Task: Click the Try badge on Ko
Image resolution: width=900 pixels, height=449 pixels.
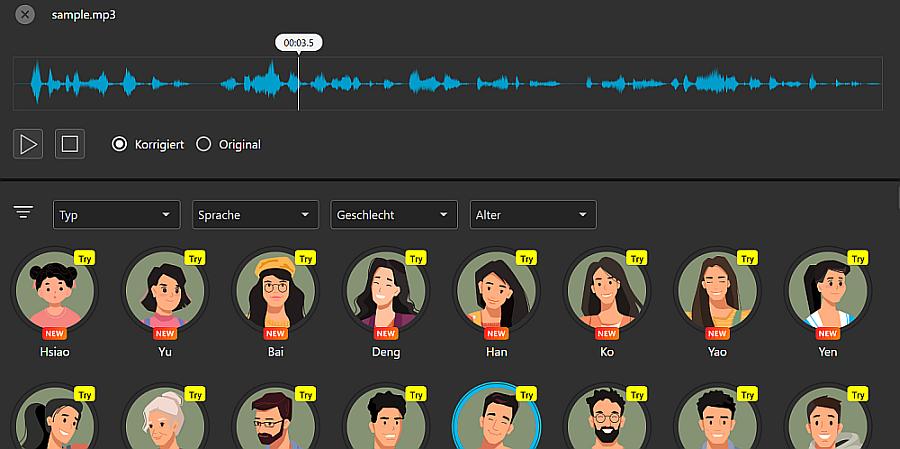Action: pyautogui.click(x=637, y=258)
